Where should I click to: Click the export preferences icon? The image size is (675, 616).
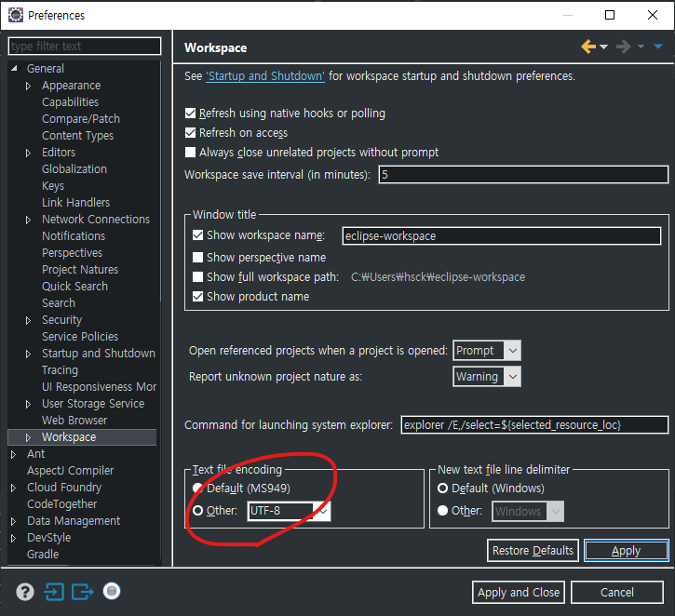pyautogui.click(x=83, y=592)
